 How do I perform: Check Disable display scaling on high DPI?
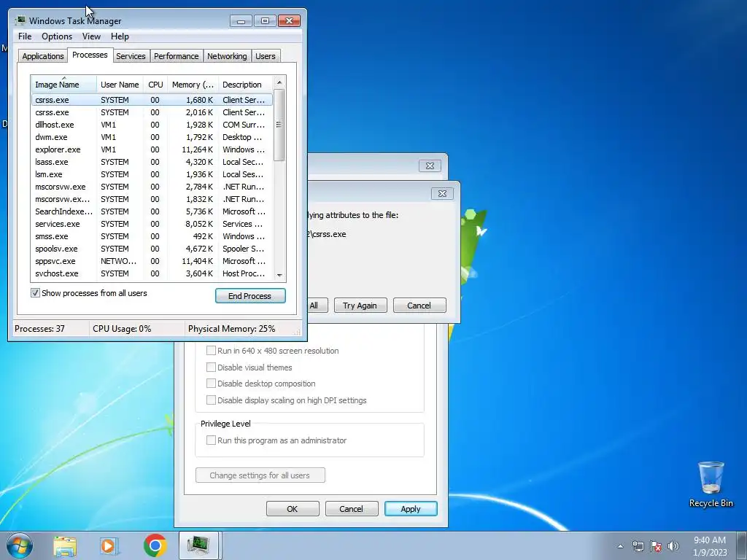point(211,400)
